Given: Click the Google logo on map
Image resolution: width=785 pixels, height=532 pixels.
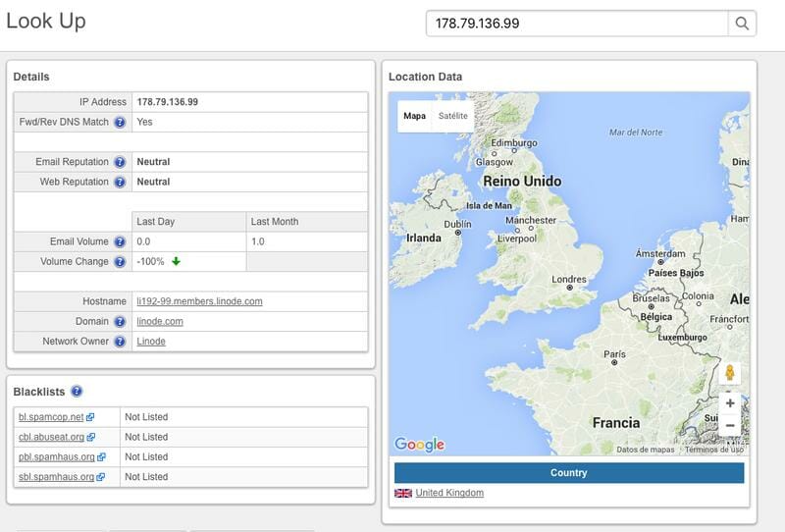Looking at the screenshot, I should (420, 445).
